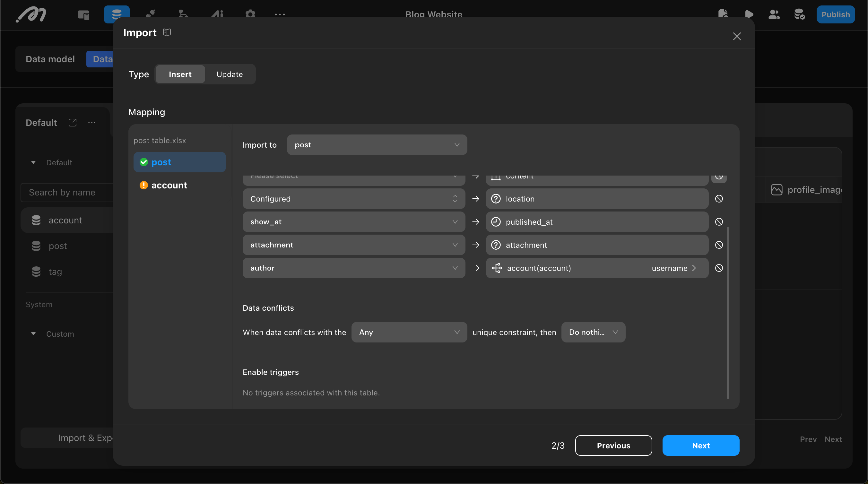This screenshot has height=484, width=868.
Task: Open the UI pages editor icon
Action: click(83, 14)
